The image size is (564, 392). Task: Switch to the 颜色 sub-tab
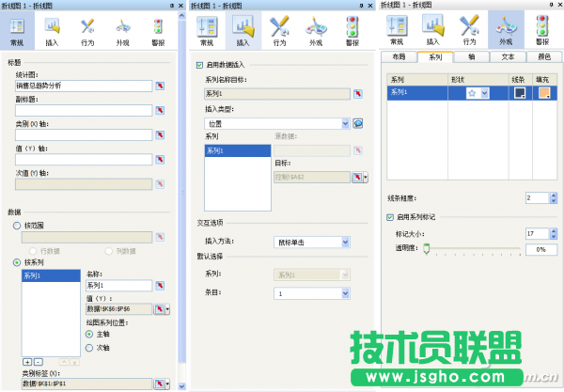point(544,56)
